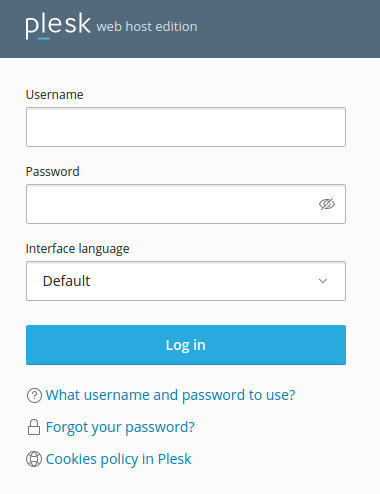
Task: Click the "Log in" text on the button
Action: coord(186,345)
